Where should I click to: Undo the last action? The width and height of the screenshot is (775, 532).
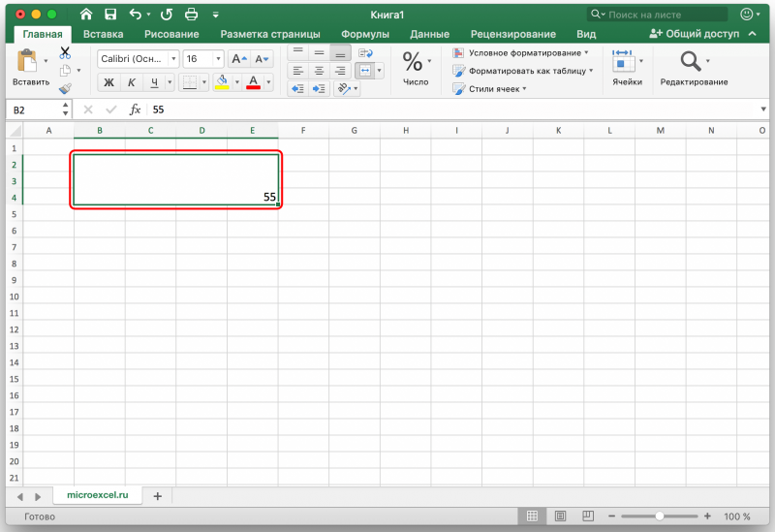(x=136, y=15)
